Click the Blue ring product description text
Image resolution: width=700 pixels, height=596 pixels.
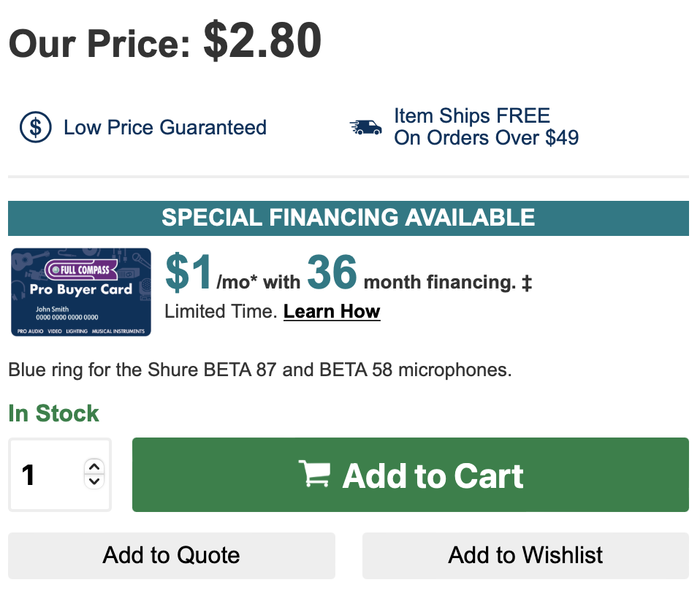point(260,370)
